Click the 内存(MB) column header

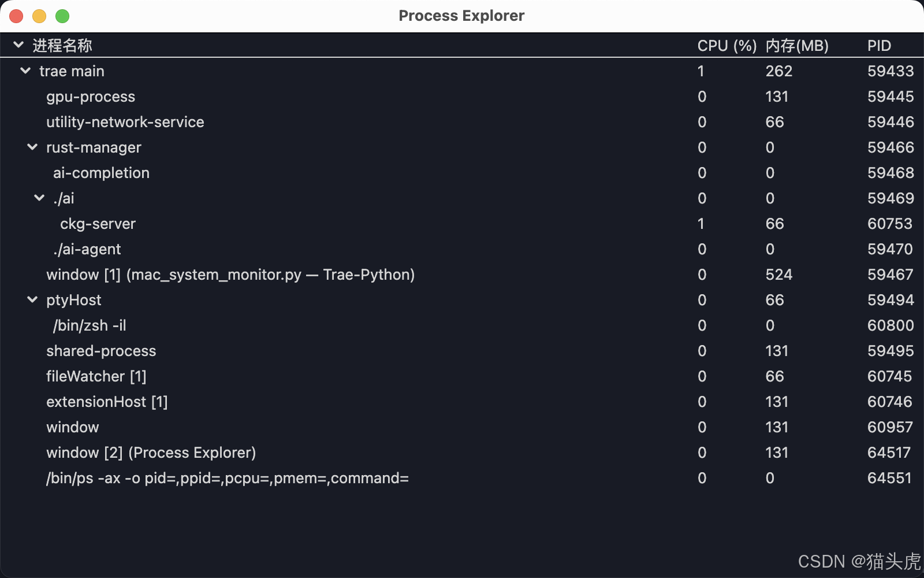797,46
